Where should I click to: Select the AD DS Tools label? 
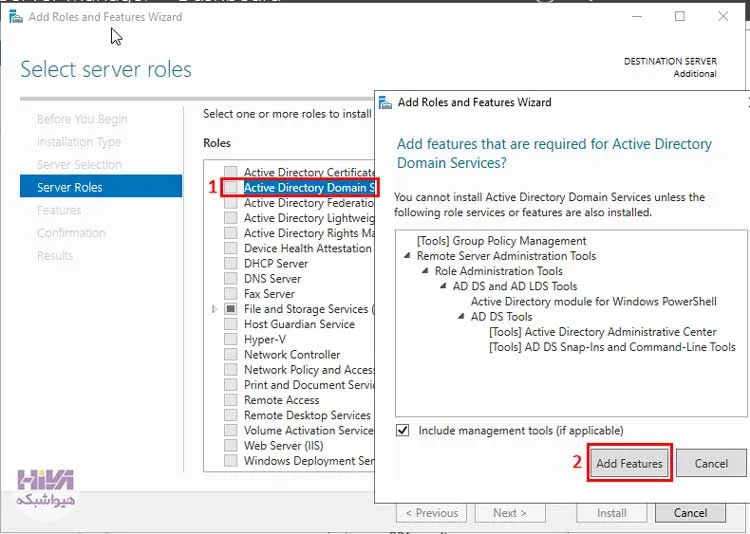click(501, 316)
